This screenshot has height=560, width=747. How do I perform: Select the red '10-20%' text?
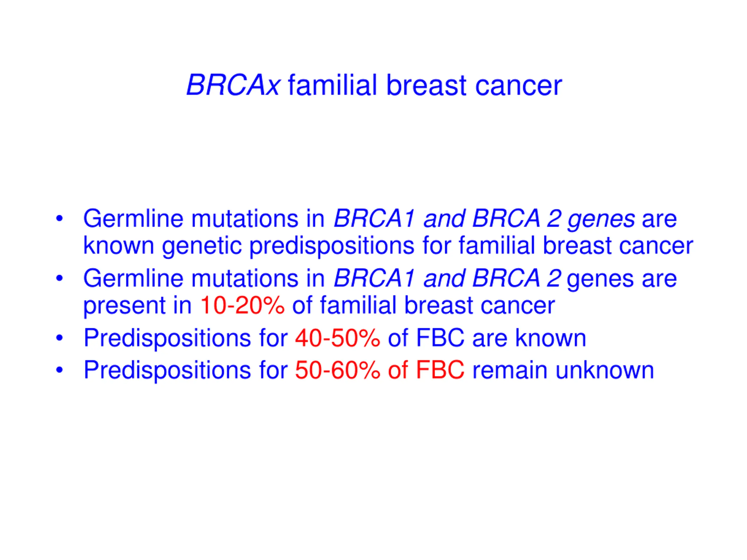coord(242,305)
